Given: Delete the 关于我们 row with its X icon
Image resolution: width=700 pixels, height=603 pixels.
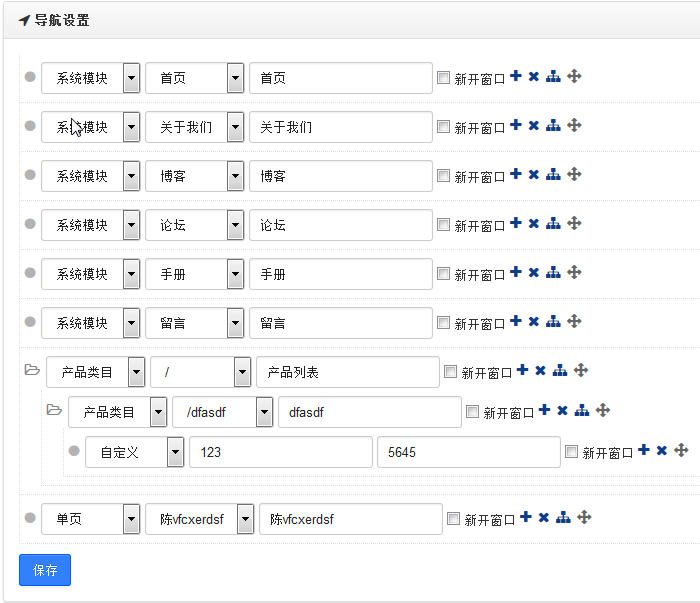Looking at the screenshot, I should (534, 126).
